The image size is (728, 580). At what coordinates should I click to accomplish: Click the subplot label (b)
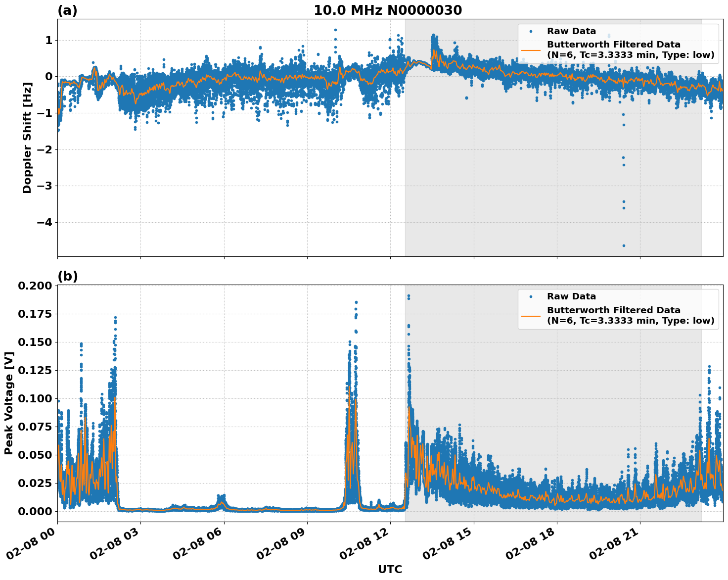67,276
